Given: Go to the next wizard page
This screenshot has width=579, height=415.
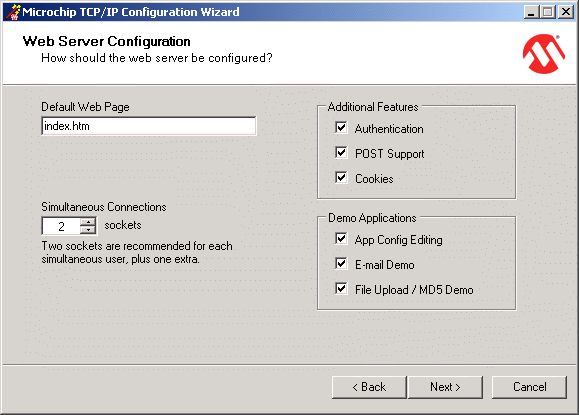Looking at the screenshot, I should (445, 387).
